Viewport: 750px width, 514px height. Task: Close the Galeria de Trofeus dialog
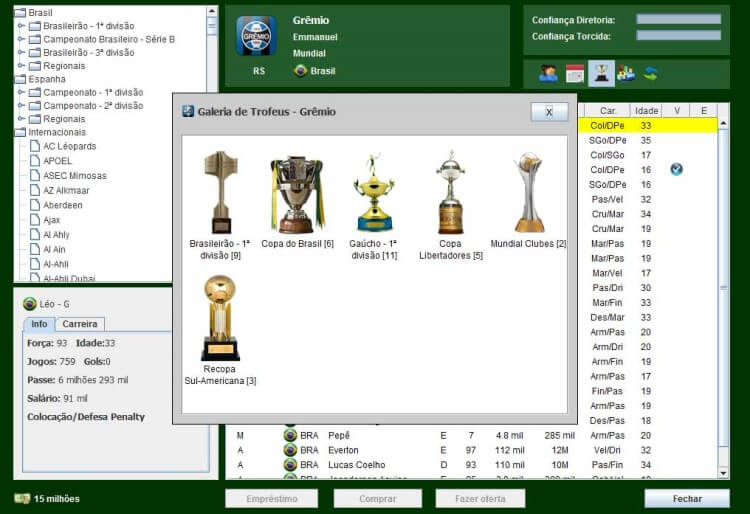[x=549, y=112]
